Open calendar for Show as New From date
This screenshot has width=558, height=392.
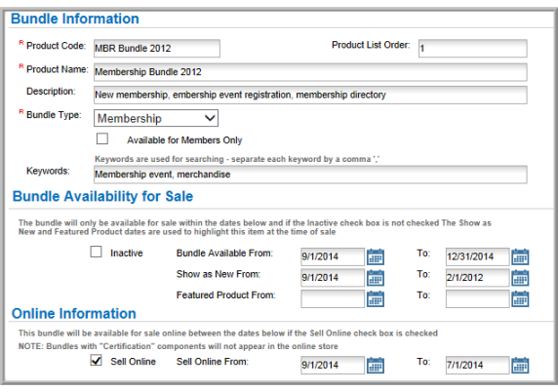[376, 278]
